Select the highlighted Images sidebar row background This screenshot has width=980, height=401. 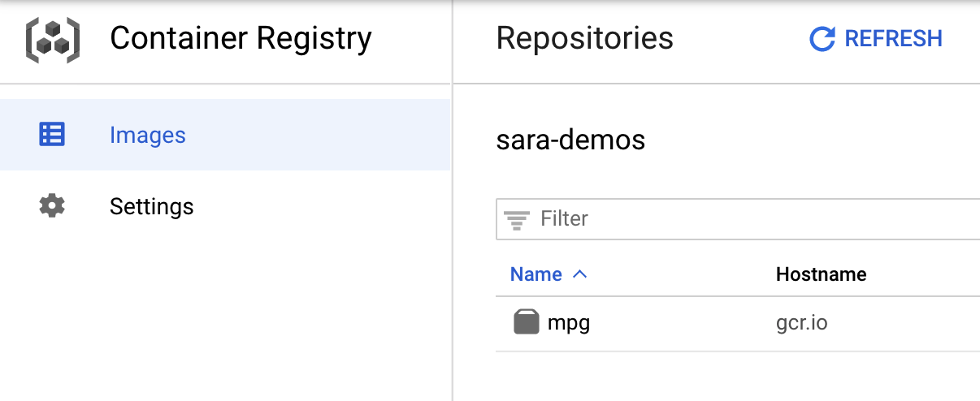[x=325, y=135]
